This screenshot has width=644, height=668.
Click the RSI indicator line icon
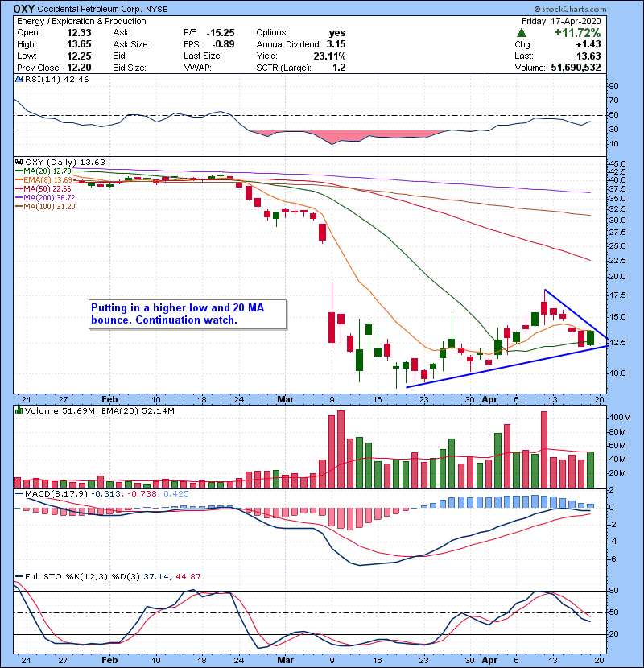19,79
